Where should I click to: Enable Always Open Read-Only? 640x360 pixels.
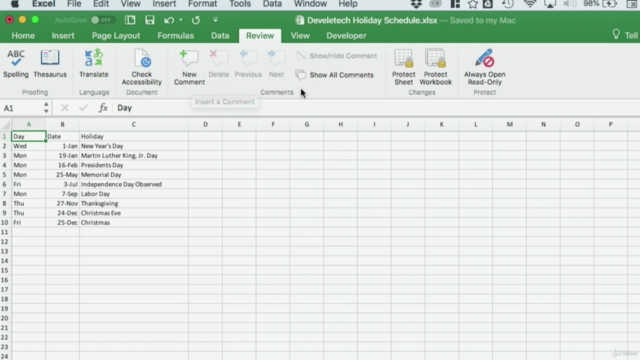click(x=484, y=67)
